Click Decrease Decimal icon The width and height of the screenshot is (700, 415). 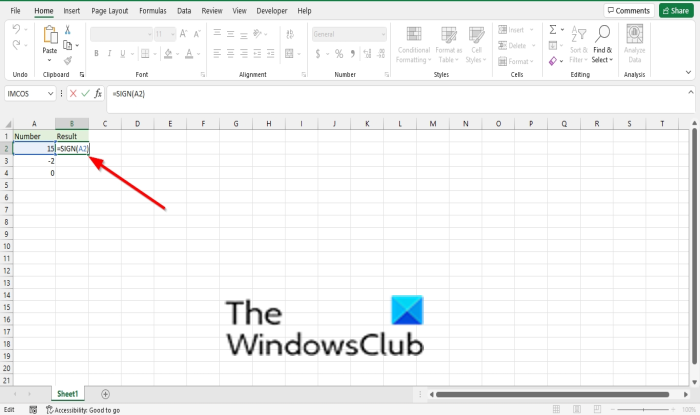tap(381, 54)
